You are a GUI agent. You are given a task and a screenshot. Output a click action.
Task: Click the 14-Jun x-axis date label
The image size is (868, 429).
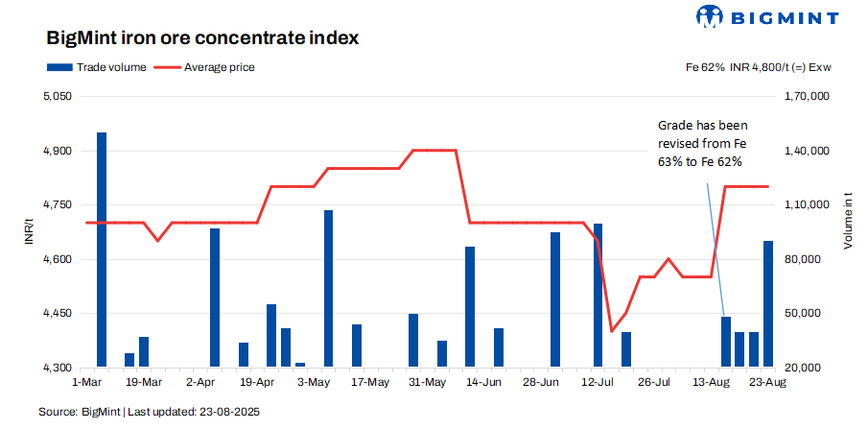(x=483, y=382)
